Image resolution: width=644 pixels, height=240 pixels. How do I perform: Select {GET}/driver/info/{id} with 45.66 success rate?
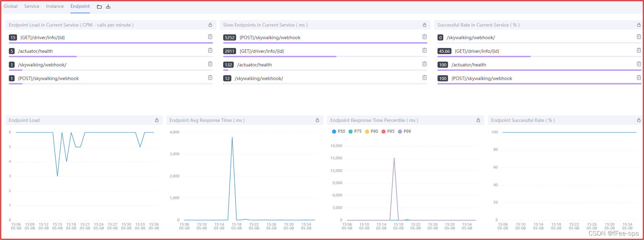tap(477, 51)
